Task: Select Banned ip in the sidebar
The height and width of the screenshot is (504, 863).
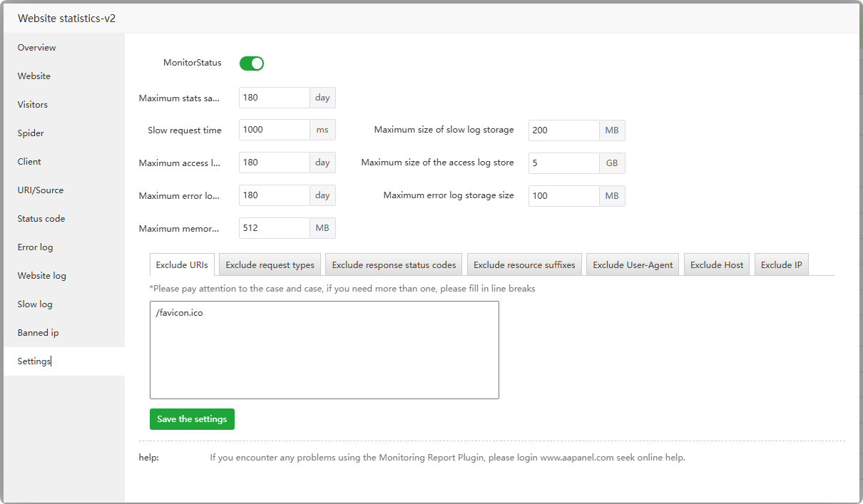Action: click(39, 333)
